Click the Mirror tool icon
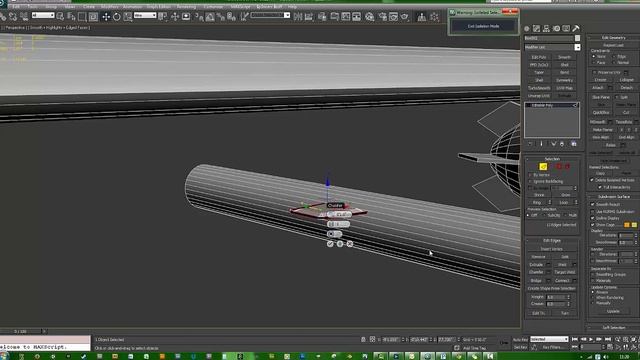 point(298,16)
